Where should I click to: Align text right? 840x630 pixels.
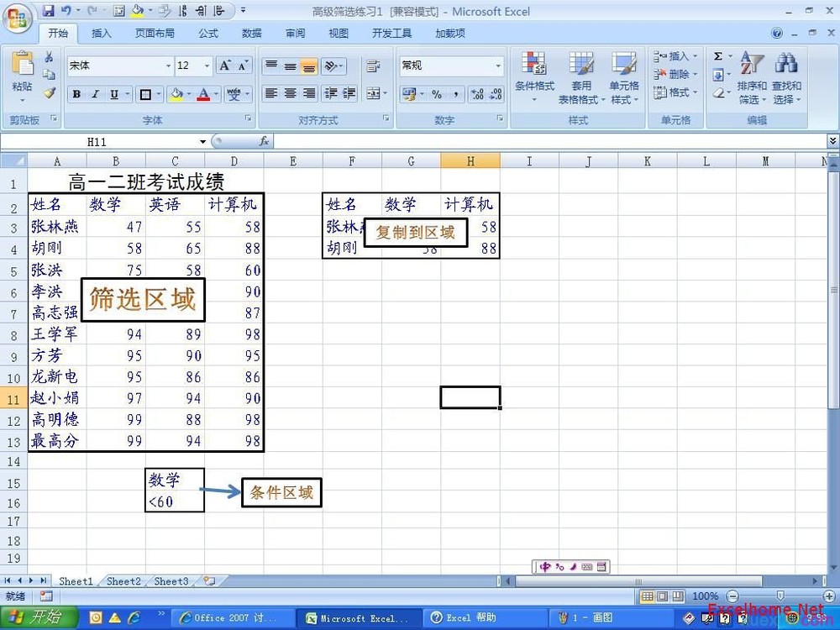(308, 93)
